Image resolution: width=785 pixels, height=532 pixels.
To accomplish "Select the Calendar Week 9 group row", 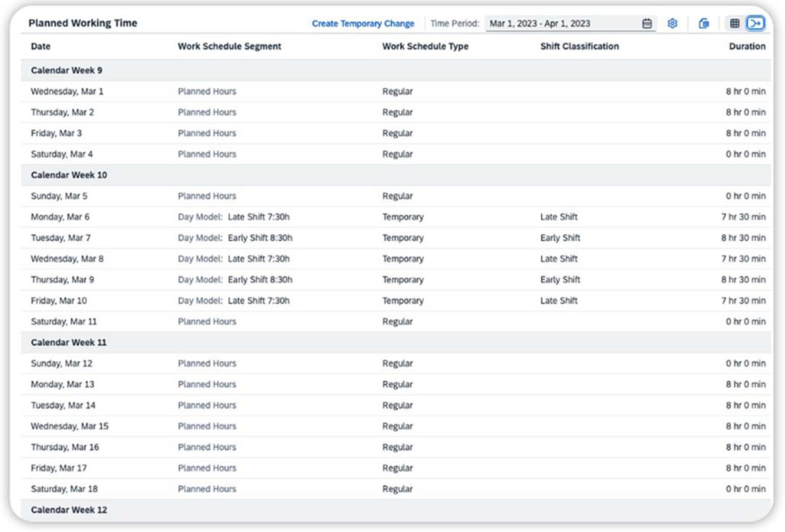I will click(x=396, y=70).
